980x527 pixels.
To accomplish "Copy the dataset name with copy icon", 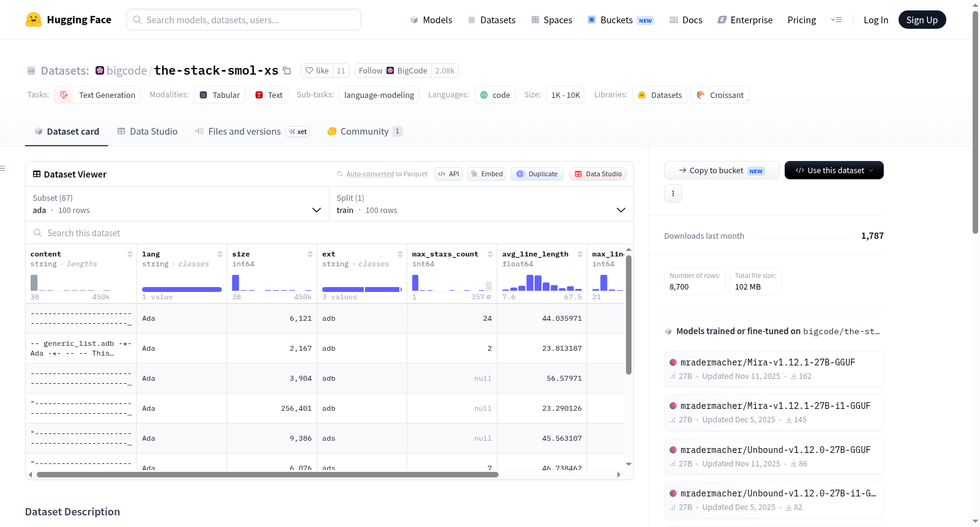I will pyautogui.click(x=287, y=70).
